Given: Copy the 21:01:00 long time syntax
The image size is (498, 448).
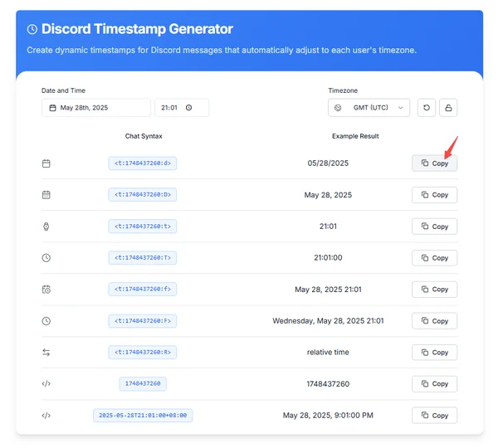Looking at the screenshot, I should pos(434,258).
